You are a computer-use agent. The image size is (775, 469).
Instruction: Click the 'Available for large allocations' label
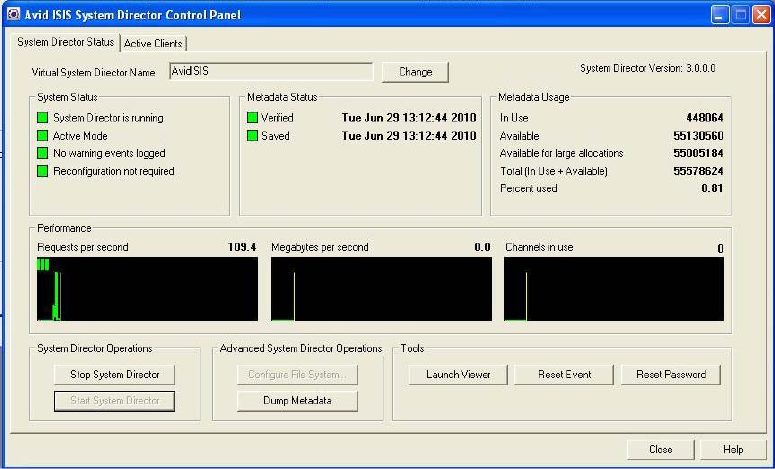coord(561,153)
